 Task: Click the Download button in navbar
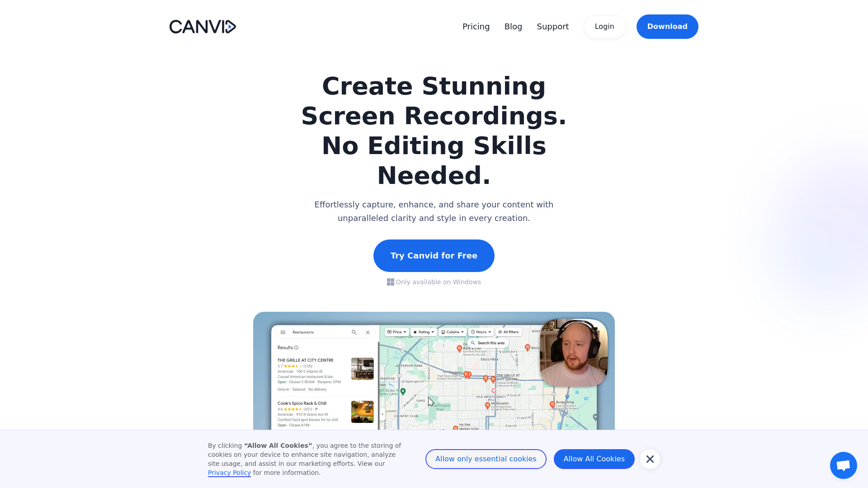(667, 26)
